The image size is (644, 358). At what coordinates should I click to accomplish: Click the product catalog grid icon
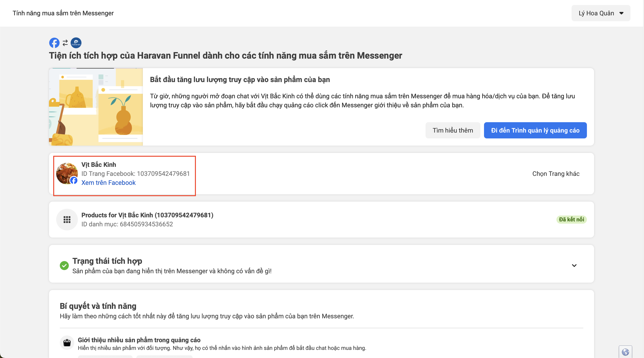click(x=67, y=219)
